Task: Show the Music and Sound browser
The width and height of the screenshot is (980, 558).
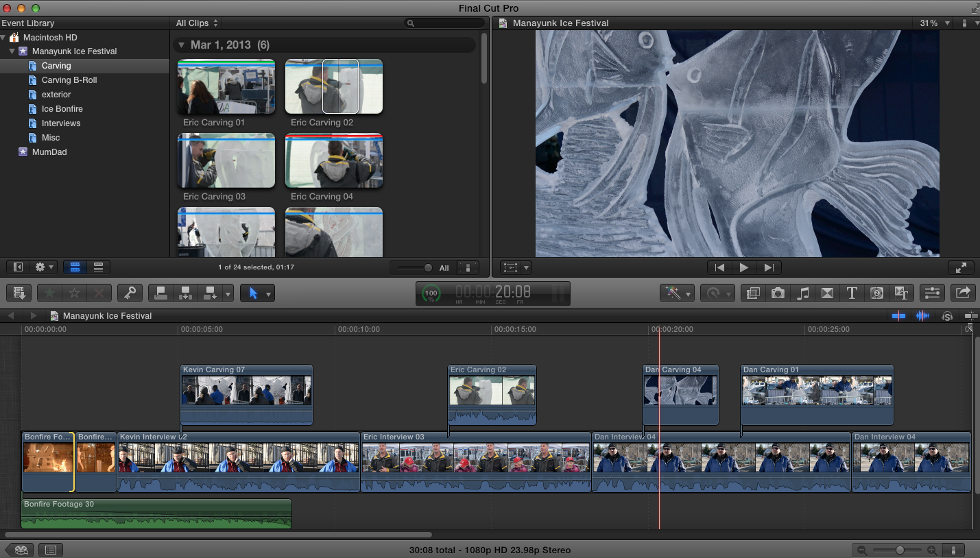Action: pyautogui.click(x=802, y=293)
